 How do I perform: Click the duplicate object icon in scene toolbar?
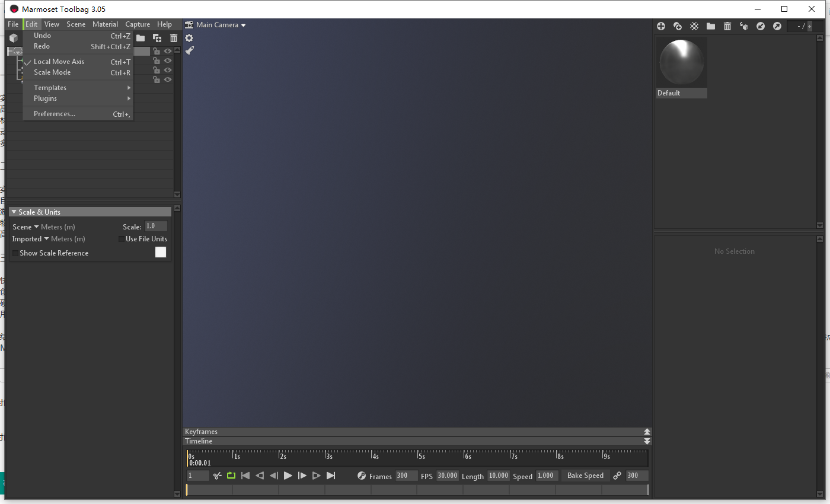[157, 38]
